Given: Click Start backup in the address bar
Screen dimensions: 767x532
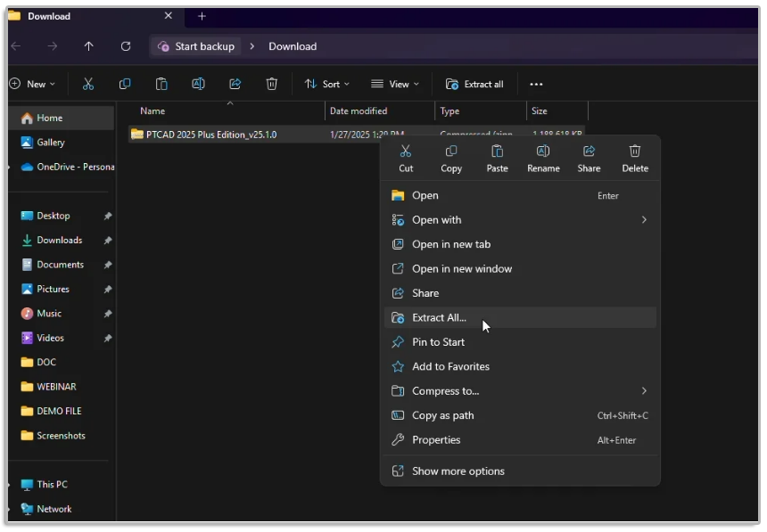Looking at the screenshot, I should [196, 46].
